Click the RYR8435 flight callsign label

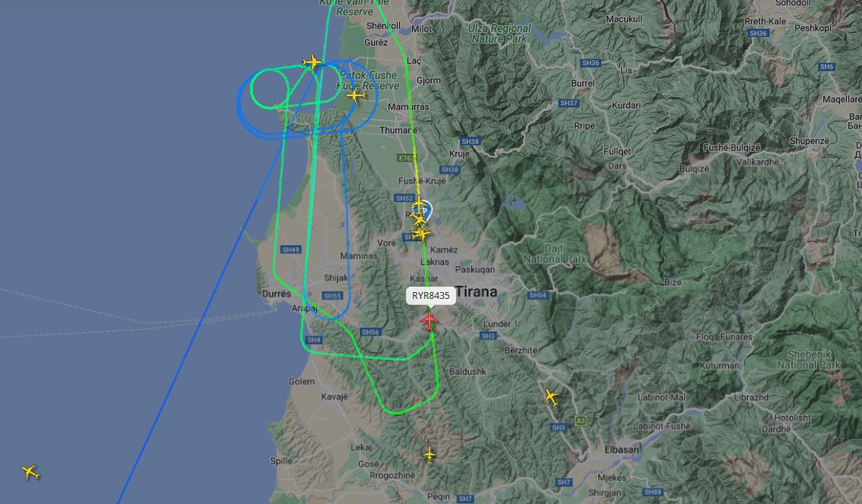[x=431, y=295]
